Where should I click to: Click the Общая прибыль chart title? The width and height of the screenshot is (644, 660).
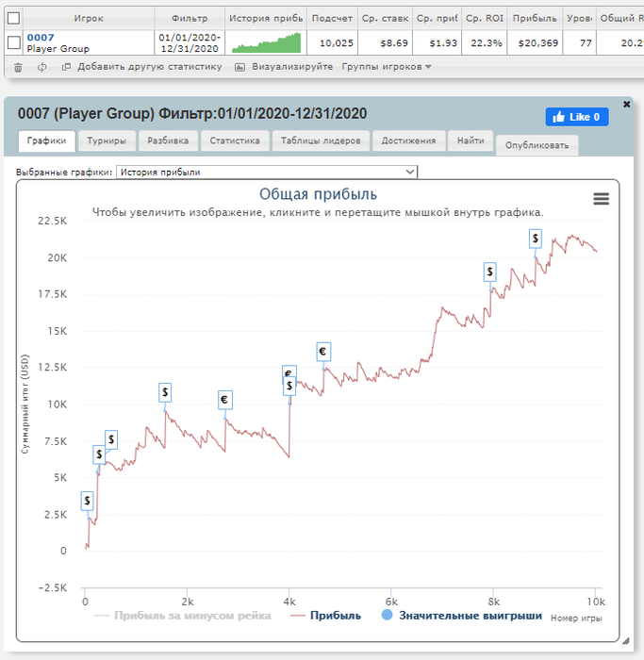click(x=318, y=194)
